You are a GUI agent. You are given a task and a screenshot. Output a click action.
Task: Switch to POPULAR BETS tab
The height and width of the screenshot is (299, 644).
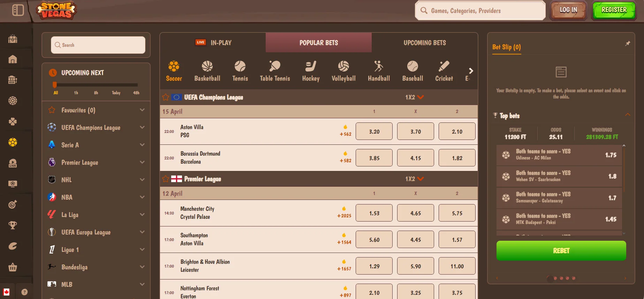click(319, 43)
